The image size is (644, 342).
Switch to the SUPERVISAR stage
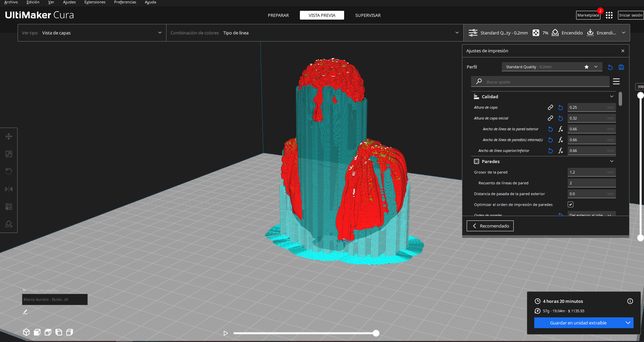[x=368, y=15]
